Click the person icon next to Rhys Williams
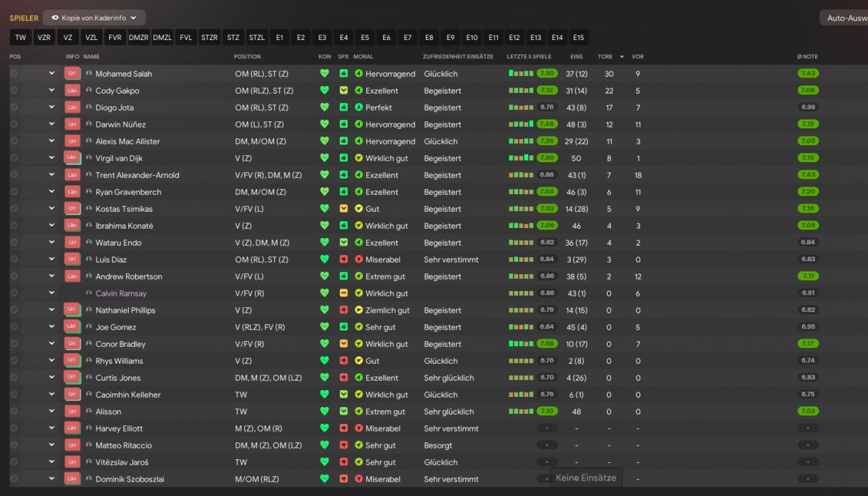This screenshot has width=868, height=496. coord(89,361)
